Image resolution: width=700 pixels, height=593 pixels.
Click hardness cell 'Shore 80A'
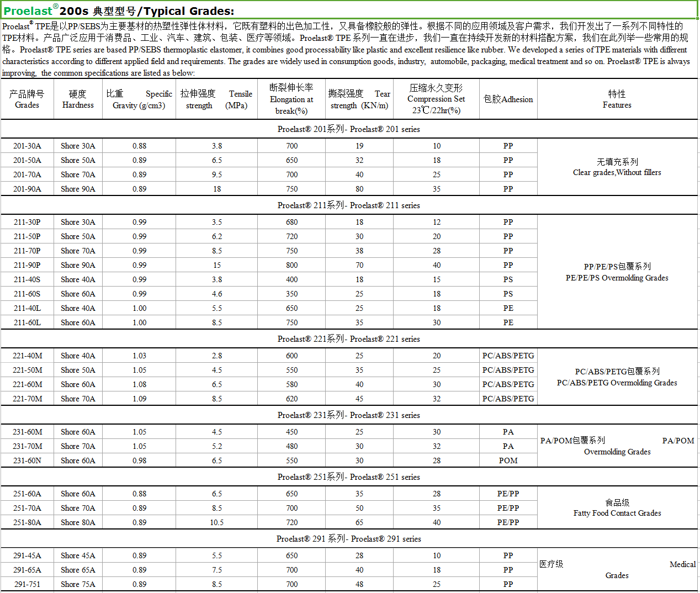tap(78, 522)
